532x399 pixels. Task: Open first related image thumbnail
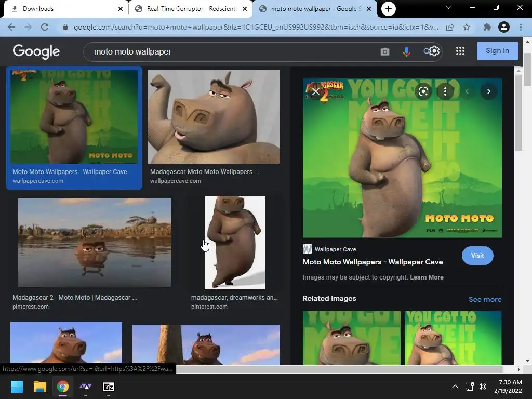point(352,338)
